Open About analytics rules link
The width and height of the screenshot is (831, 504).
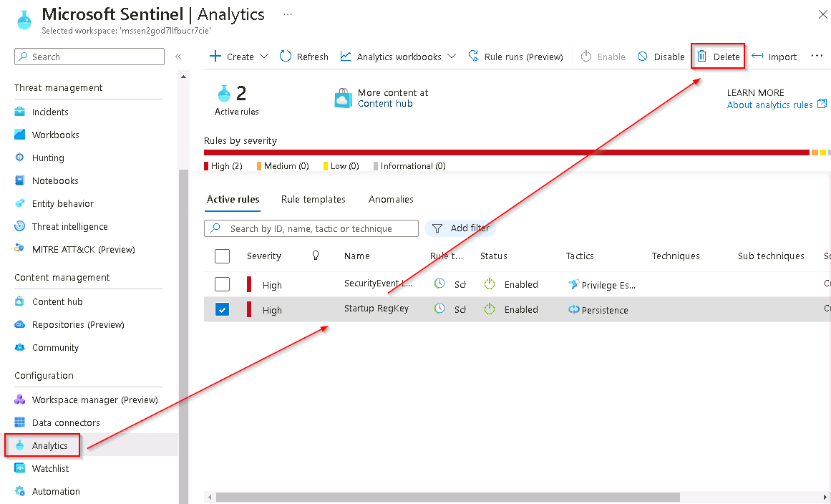coord(777,105)
